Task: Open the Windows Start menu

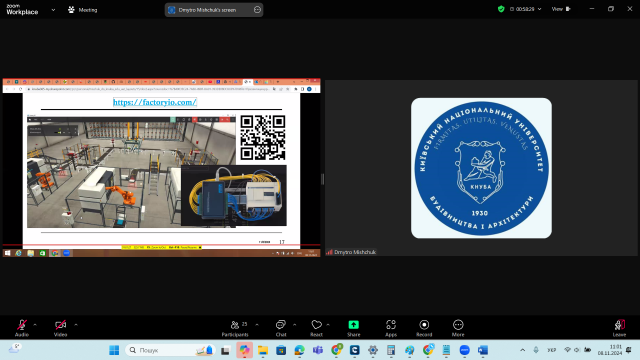Action: tap(114, 350)
